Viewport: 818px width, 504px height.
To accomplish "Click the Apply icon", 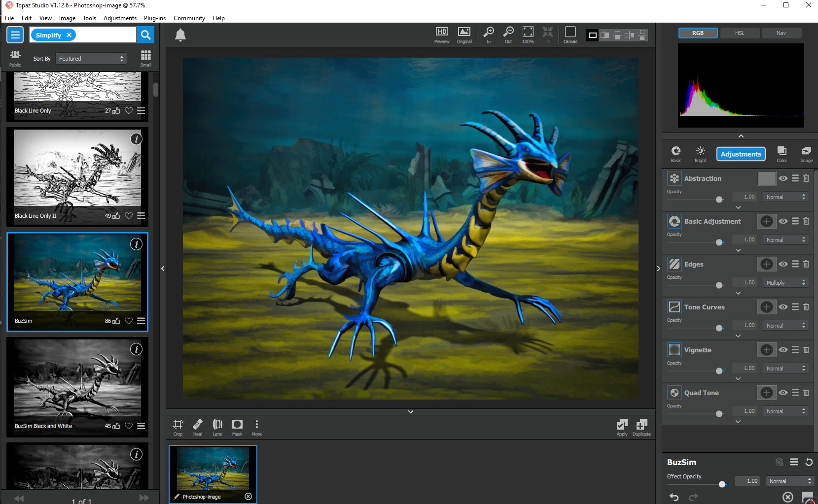I will pyautogui.click(x=622, y=427).
